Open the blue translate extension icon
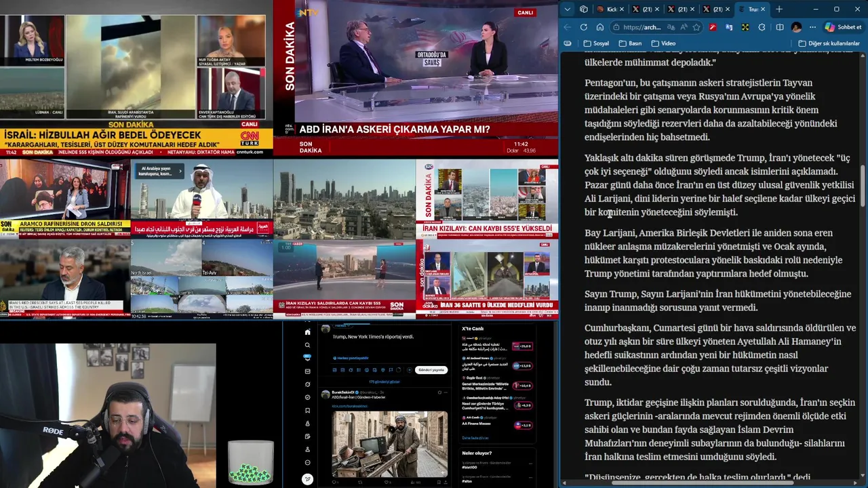868x488 pixels. [x=729, y=27]
